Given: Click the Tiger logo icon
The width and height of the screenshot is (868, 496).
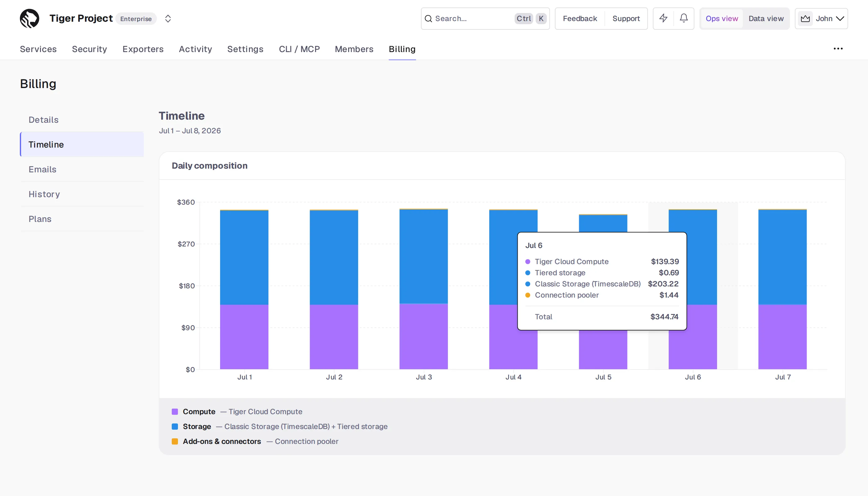Looking at the screenshot, I should (x=29, y=18).
